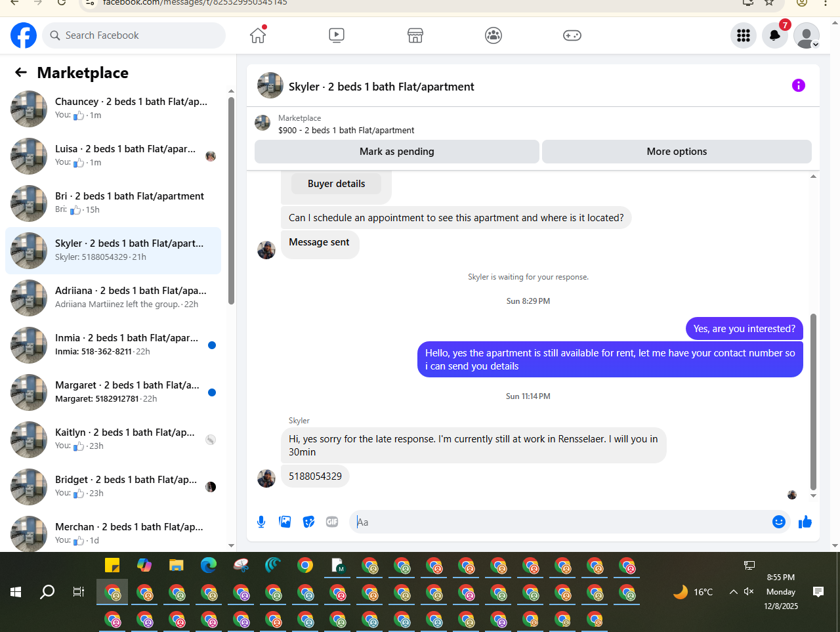
Task: Open conversation information for Skyler chat
Action: 799,85
